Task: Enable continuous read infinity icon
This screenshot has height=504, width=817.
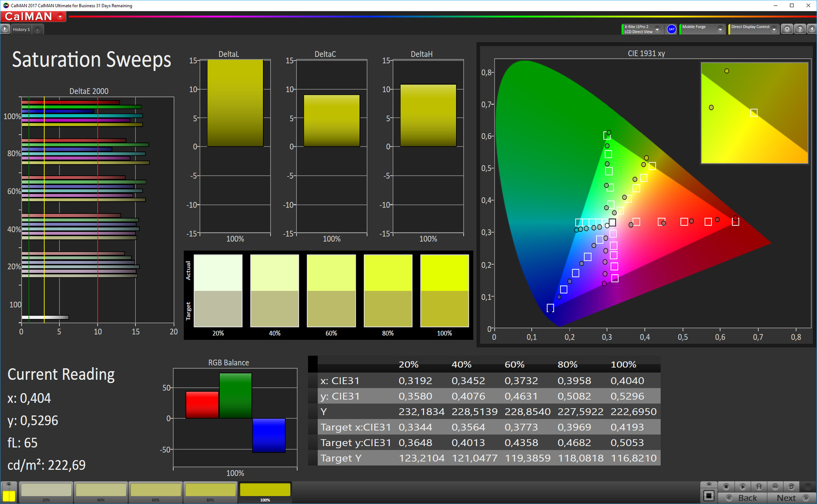Action: tap(775, 487)
